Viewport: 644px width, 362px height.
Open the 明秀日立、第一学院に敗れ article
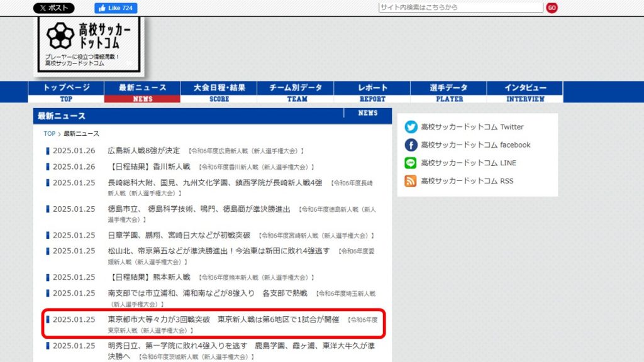241,351
